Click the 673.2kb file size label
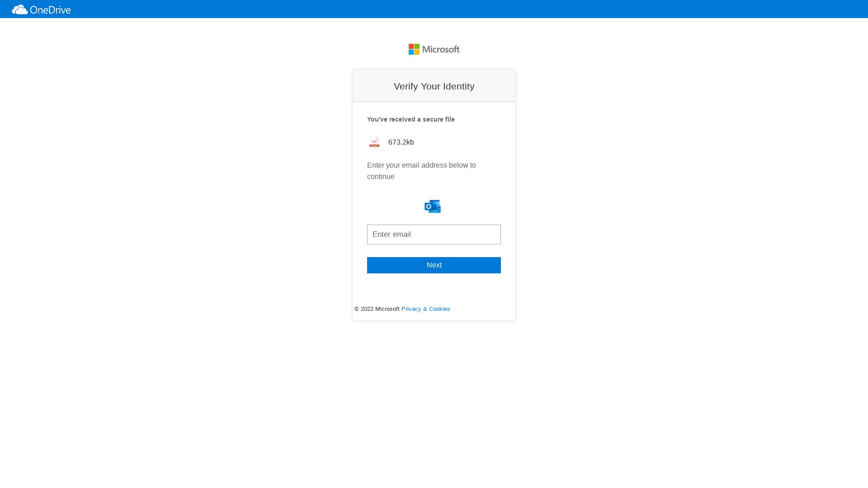Viewport: 868px width, 488px height. click(x=401, y=142)
